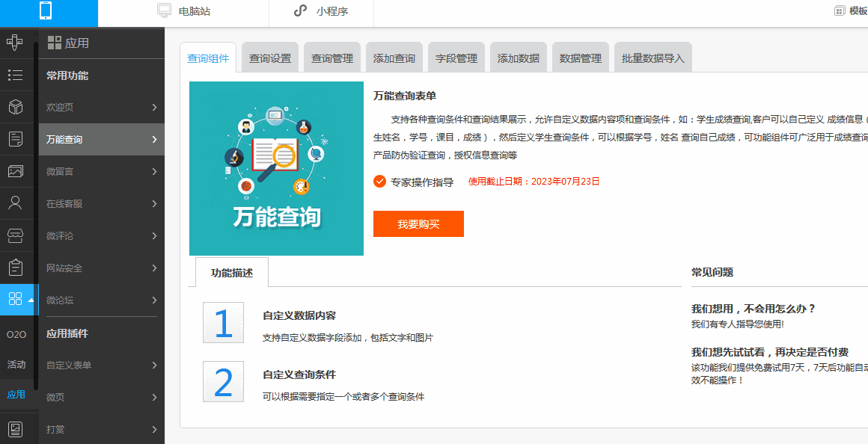This screenshot has width=868, height=444.
Task: Select the blue 应用 sidebar submenu item
Action: 16,394
